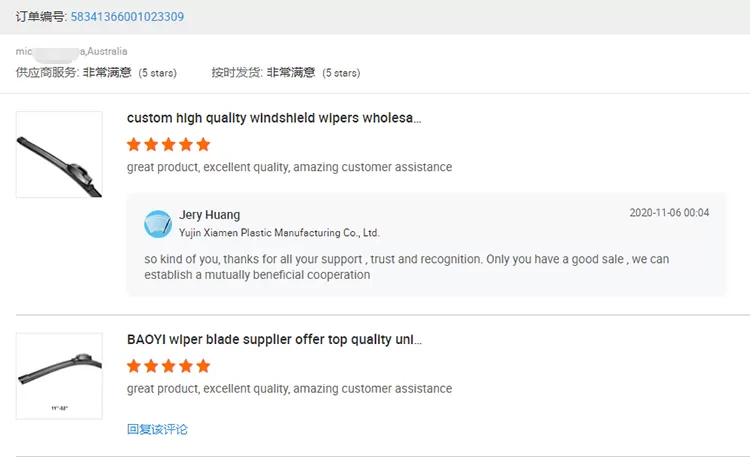Click fifth star of first product rating
This screenshot has height=457, width=750.
[x=203, y=144]
